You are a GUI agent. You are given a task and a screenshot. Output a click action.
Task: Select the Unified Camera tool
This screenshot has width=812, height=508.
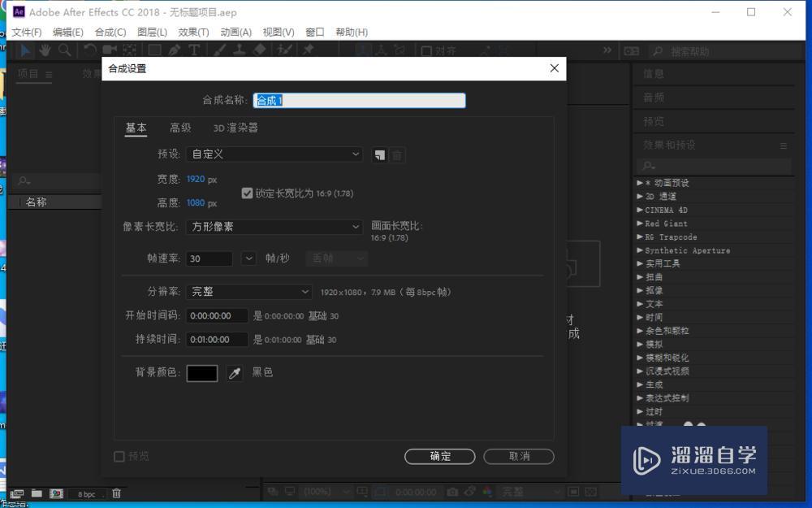pyautogui.click(x=110, y=50)
